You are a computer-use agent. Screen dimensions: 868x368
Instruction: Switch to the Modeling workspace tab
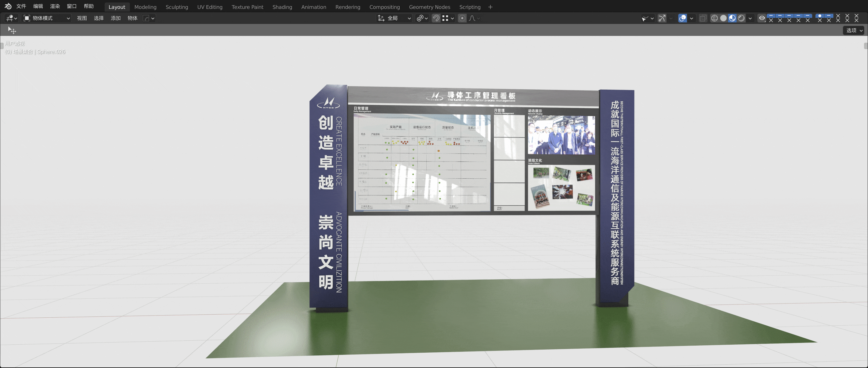tap(145, 7)
